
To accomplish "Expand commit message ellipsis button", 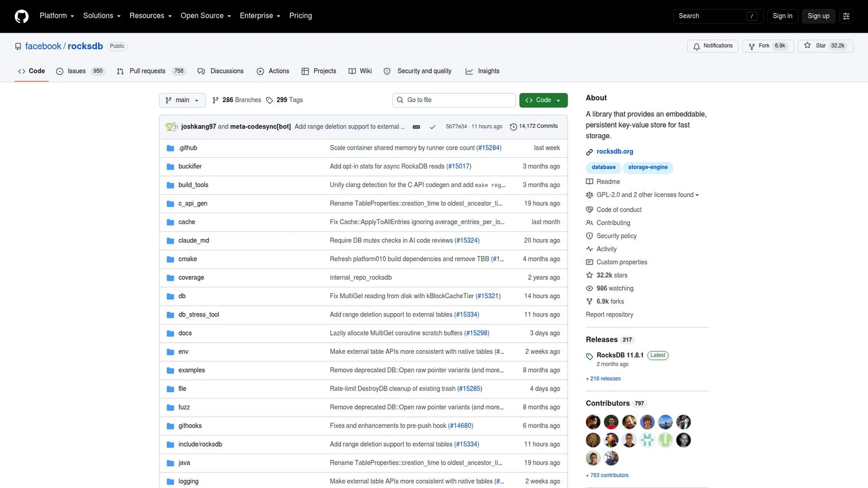I will pyautogui.click(x=416, y=127).
